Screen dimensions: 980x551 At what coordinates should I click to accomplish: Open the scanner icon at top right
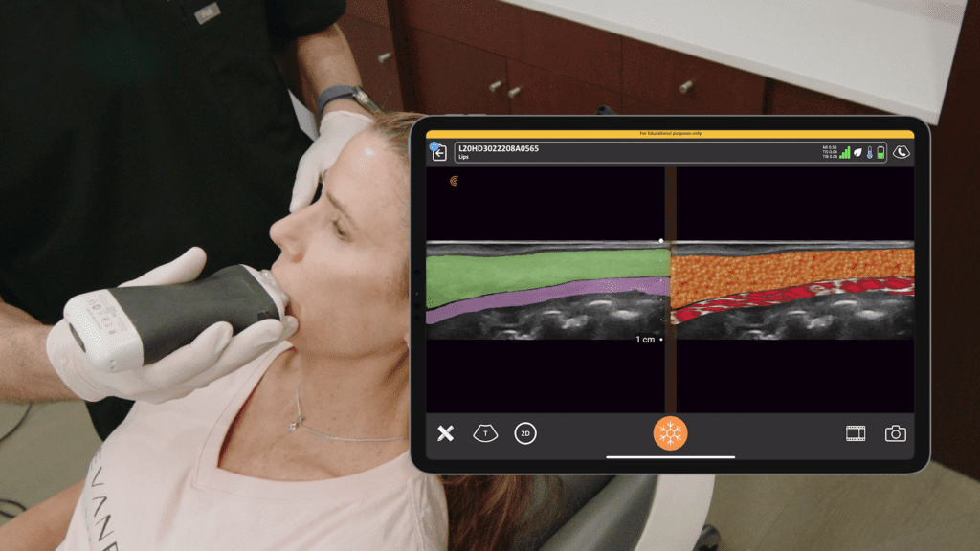coord(901,152)
